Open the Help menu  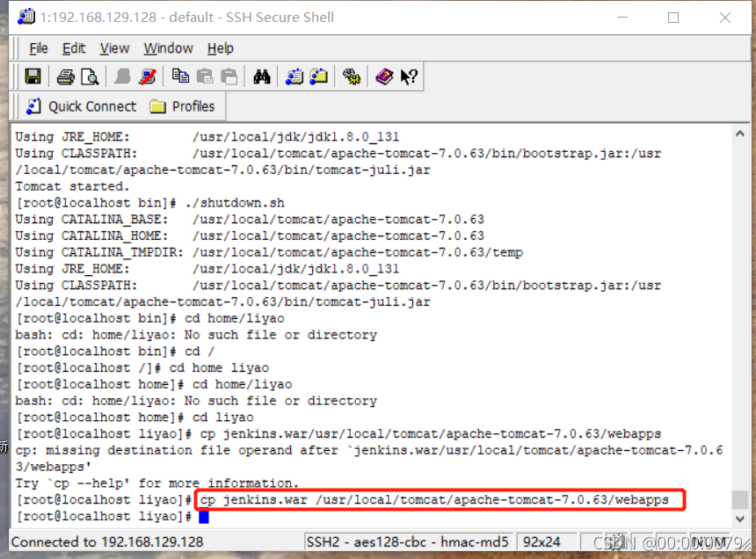tap(221, 48)
